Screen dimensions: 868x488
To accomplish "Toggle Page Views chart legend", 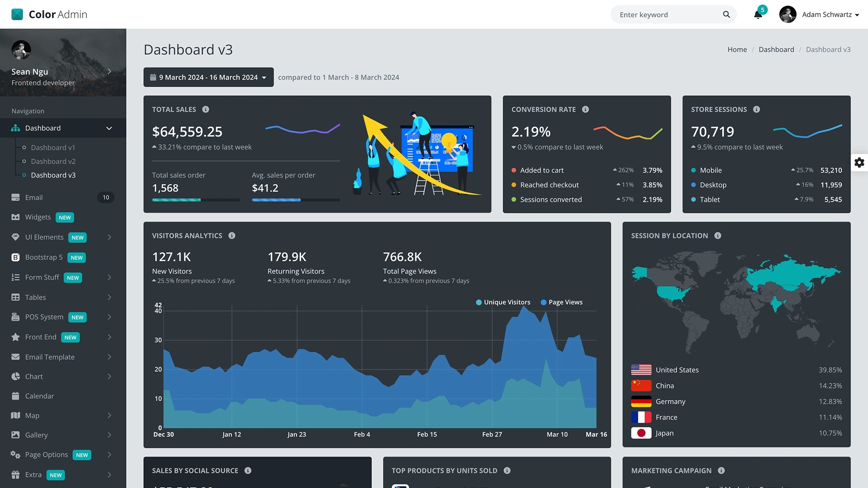I will [561, 302].
